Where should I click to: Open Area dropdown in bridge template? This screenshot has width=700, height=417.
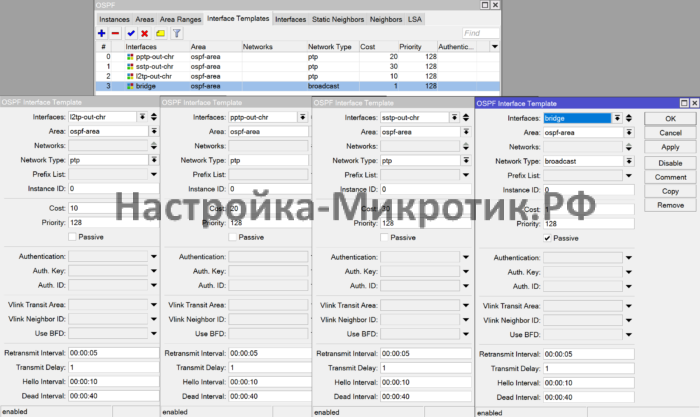(629, 133)
